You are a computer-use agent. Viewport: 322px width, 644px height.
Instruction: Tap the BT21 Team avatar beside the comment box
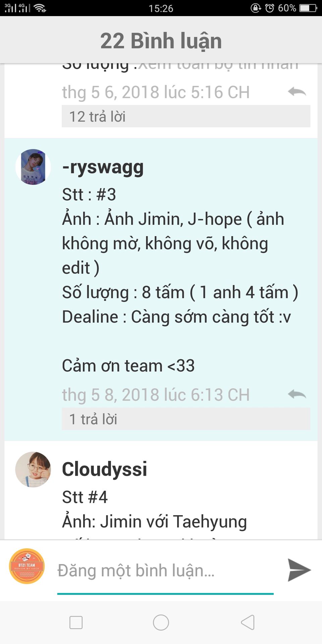27,566
